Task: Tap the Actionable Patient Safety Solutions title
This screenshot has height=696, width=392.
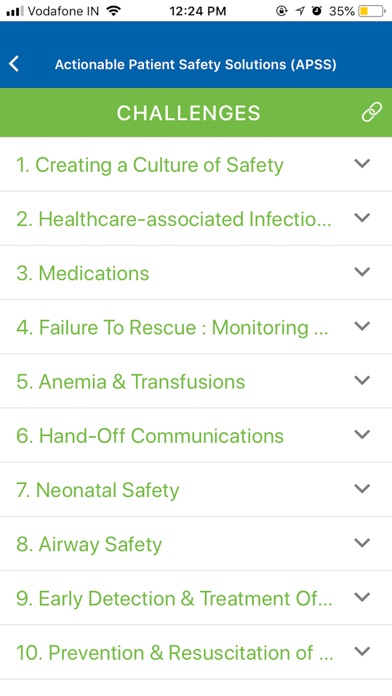Action: coord(196,64)
